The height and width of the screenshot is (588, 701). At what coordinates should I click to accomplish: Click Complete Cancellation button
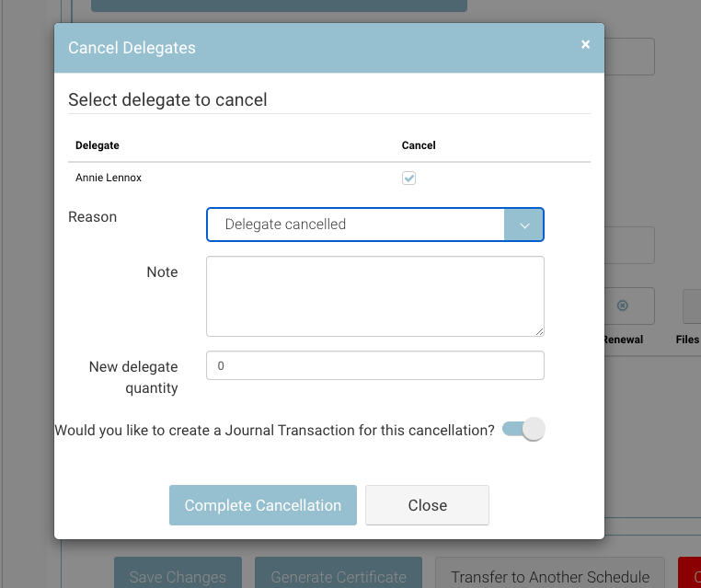(263, 505)
